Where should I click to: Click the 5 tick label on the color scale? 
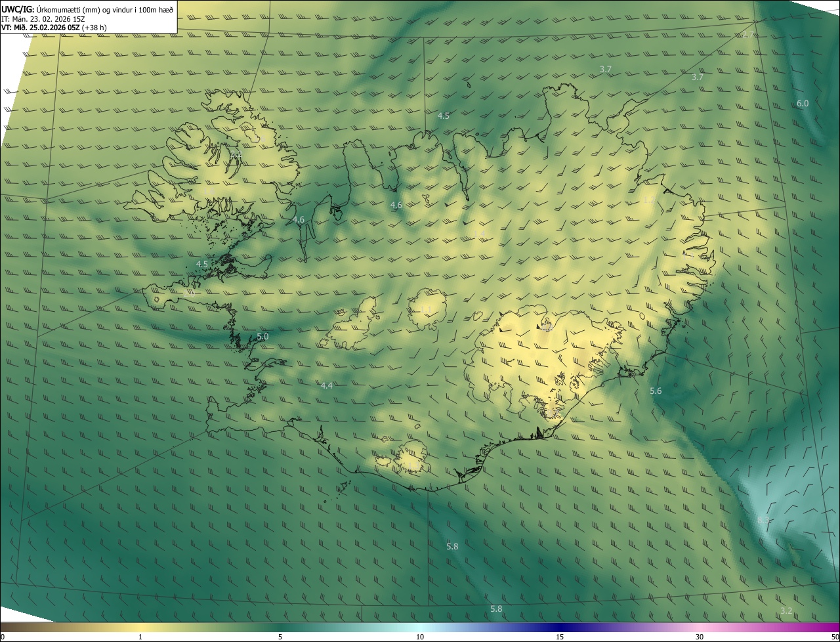[280, 637]
